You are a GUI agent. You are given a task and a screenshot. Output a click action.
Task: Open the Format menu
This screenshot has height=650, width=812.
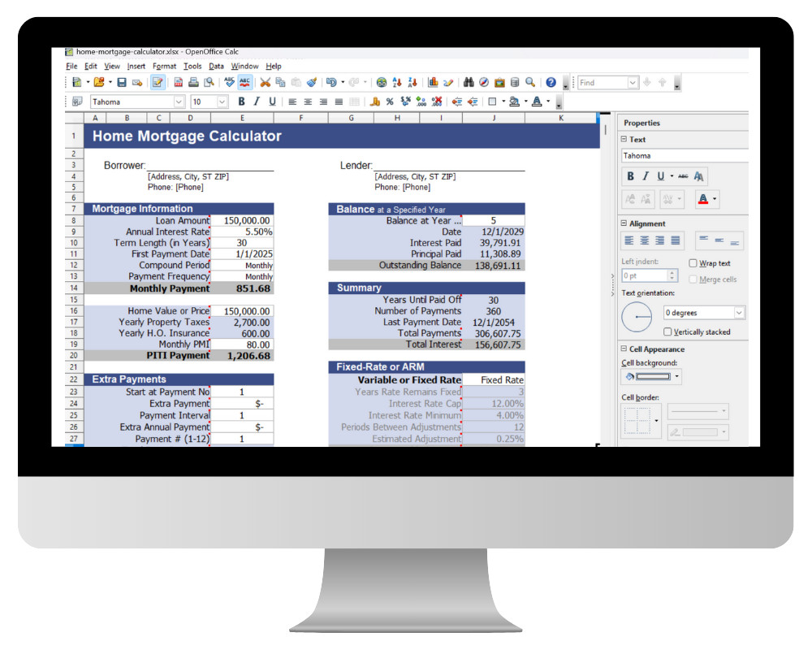pyautogui.click(x=165, y=66)
